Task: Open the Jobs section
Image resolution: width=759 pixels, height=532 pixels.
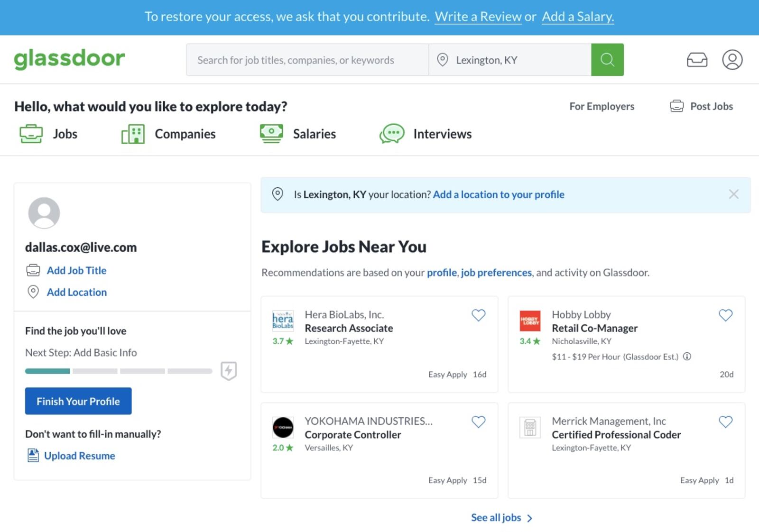Action: point(65,134)
